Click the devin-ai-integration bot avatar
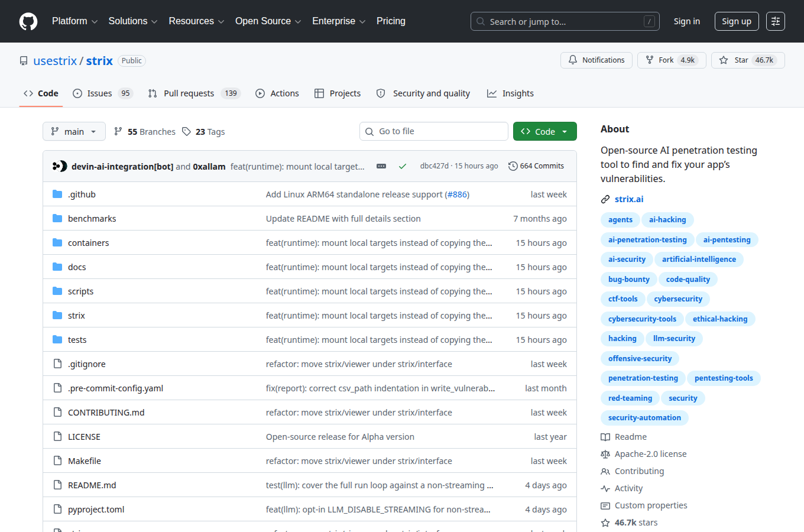This screenshot has width=804, height=532. [60, 166]
